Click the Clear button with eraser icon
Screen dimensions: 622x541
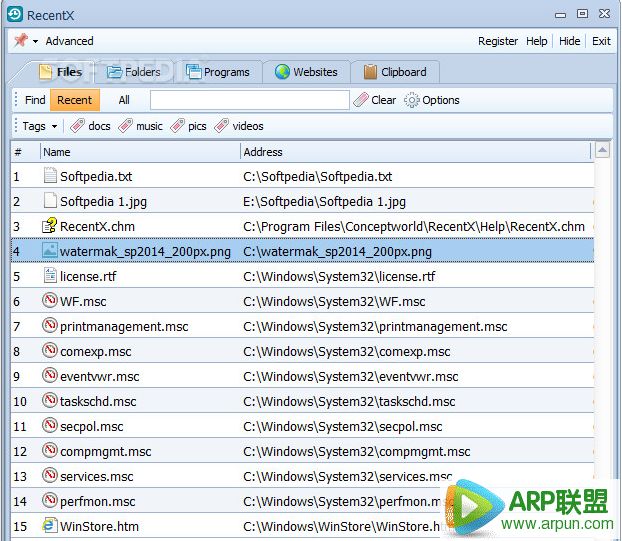click(374, 100)
